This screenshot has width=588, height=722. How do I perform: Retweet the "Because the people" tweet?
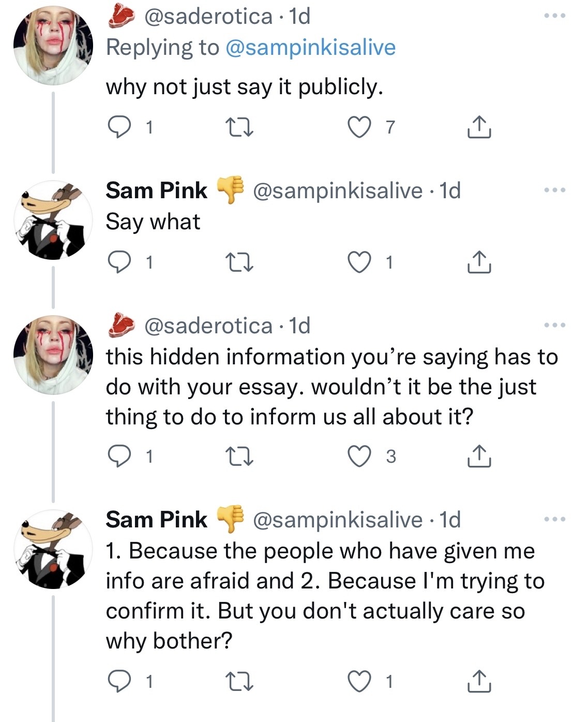tap(240, 682)
